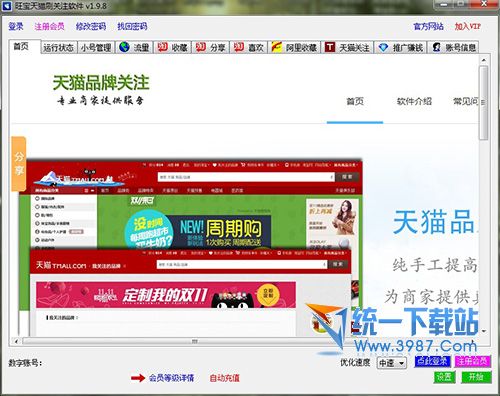The height and width of the screenshot is (396, 500).
Task: Open the 自动充值 link
Action: pos(224,378)
